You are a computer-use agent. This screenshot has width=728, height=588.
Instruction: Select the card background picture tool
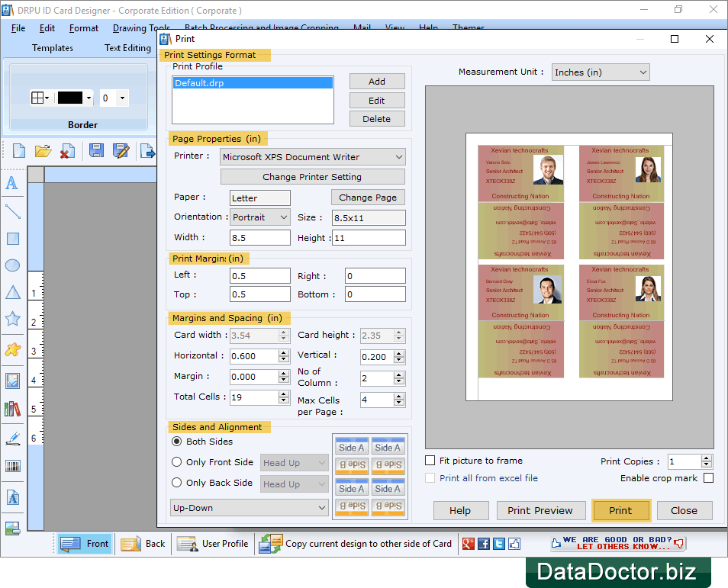12,528
